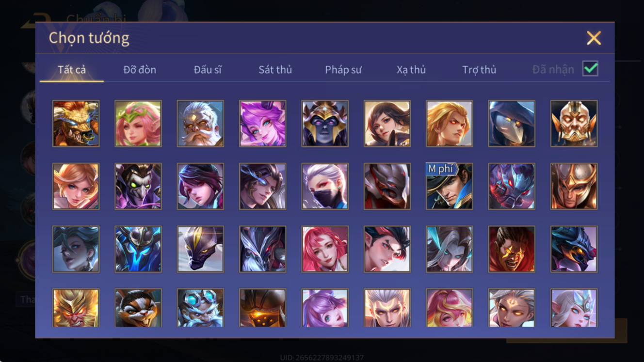Choose the white-bearded old man hero
Image resolution: width=644 pixels, height=362 pixels.
tap(200, 124)
